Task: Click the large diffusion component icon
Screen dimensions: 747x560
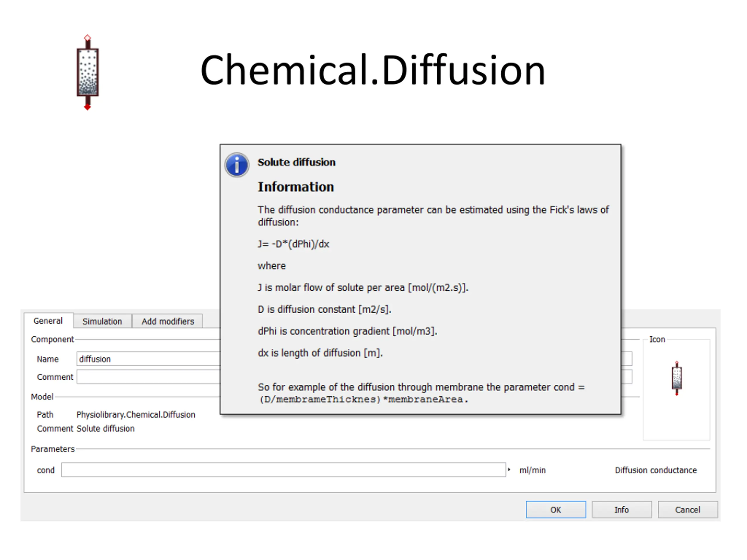Action: tap(88, 72)
